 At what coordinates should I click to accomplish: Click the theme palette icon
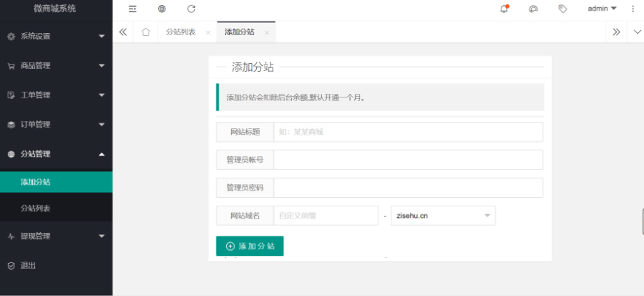click(533, 9)
